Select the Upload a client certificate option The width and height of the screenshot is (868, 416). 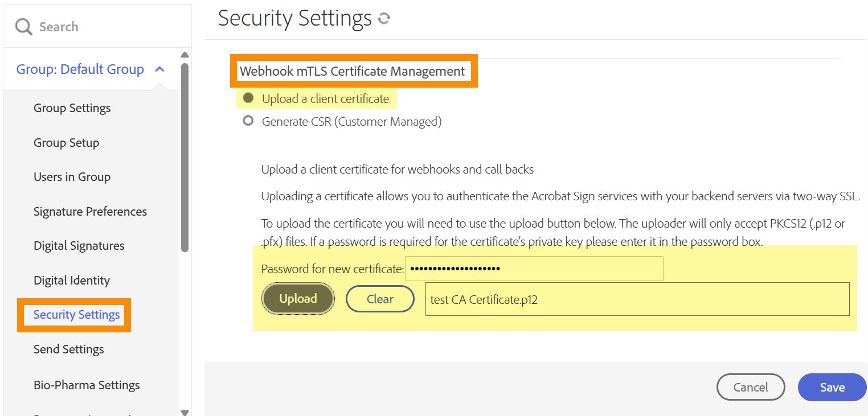248,97
